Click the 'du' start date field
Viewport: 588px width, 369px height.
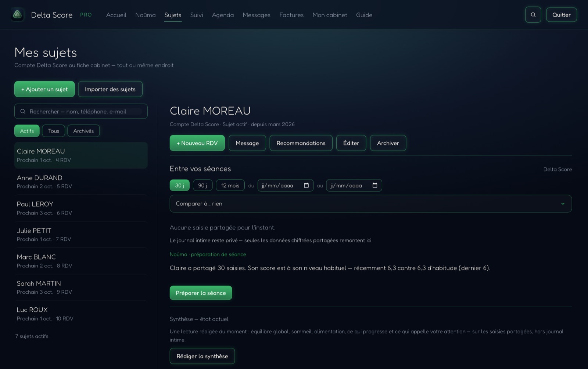pyautogui.click(x=286, y=185)
